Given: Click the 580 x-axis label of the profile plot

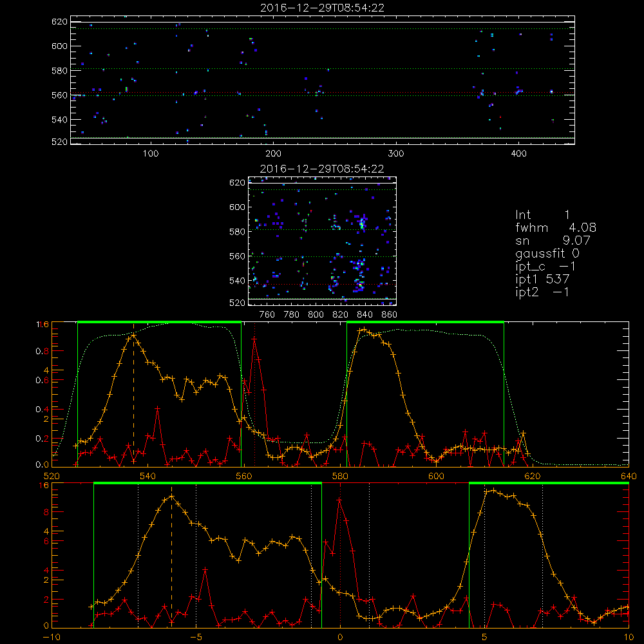Looking at the screenshot, I should click(340, 476).
